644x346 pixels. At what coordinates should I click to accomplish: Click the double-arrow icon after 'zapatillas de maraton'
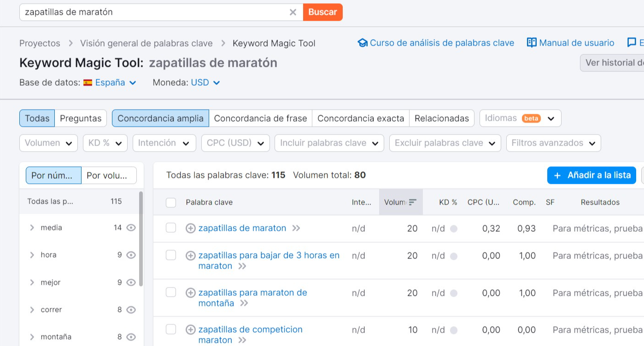point(296,228)
